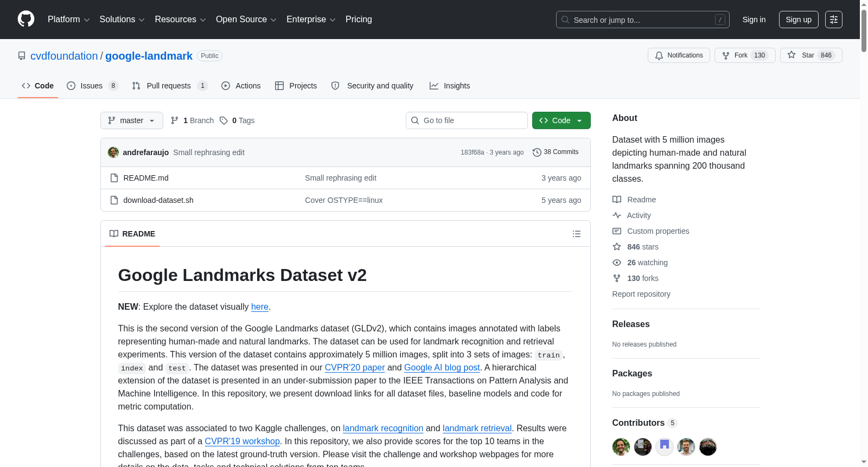The image size is (868, 467).
Task: Expand the Platform menu
Action: click(x=68, y=20)
